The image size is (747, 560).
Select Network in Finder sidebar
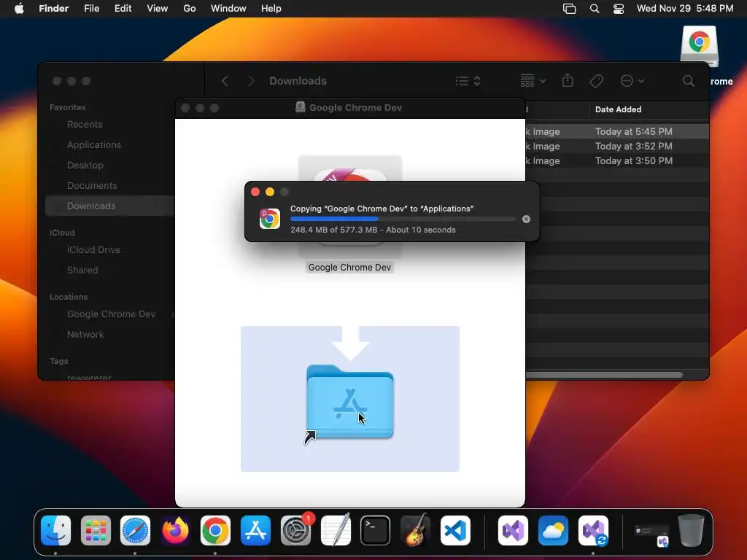[85, 334]
